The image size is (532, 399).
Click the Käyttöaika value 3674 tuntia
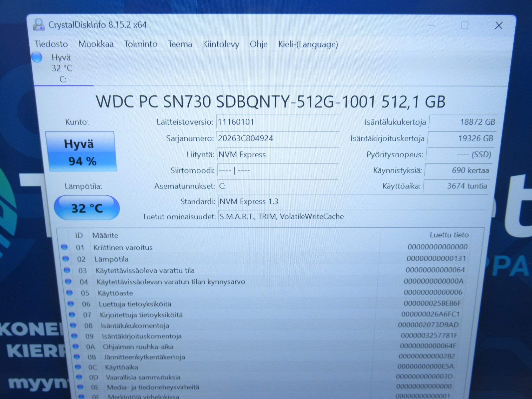click(457, 186)
